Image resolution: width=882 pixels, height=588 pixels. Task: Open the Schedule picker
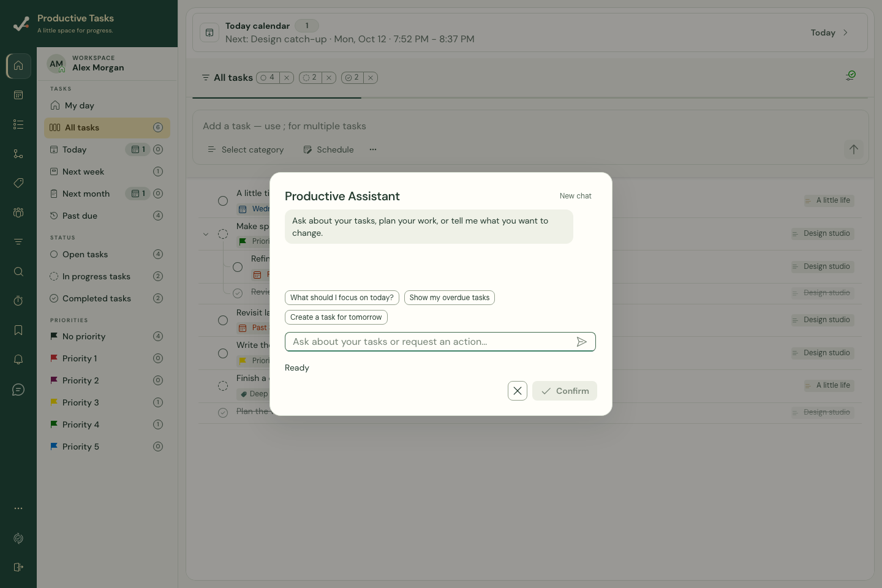329,149
